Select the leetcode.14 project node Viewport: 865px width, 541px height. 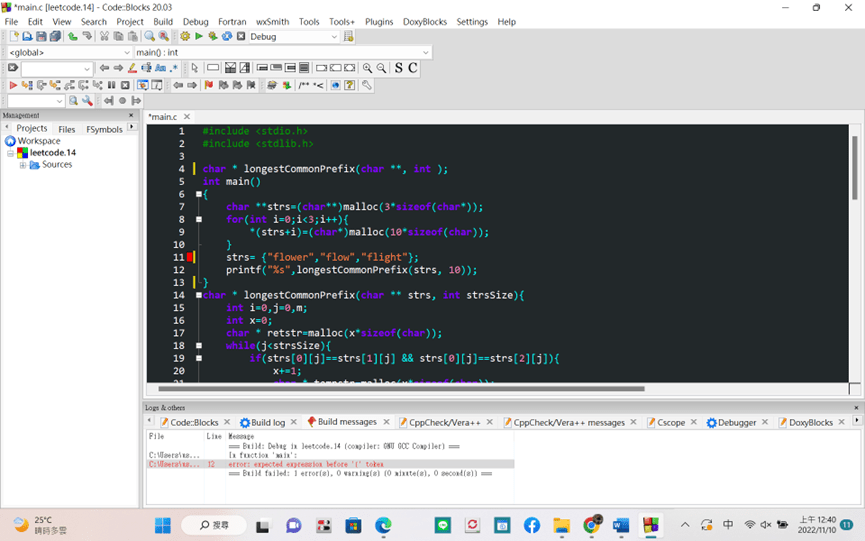click(x=52, y=153)
